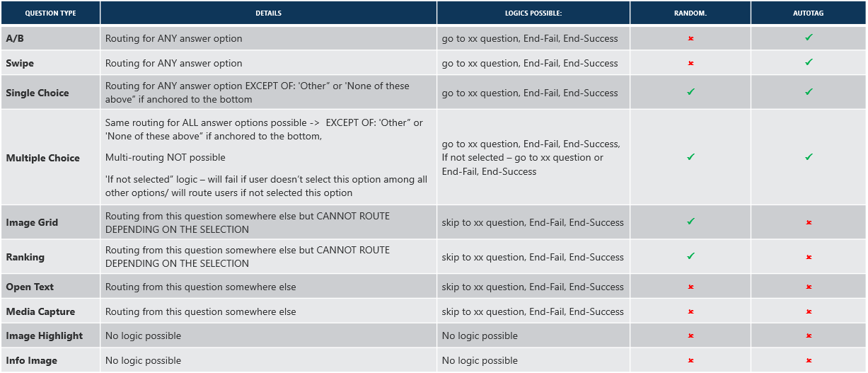Click the Logics Possible column header
Viewport: 868px width, 373px height.
click(533, 13)
